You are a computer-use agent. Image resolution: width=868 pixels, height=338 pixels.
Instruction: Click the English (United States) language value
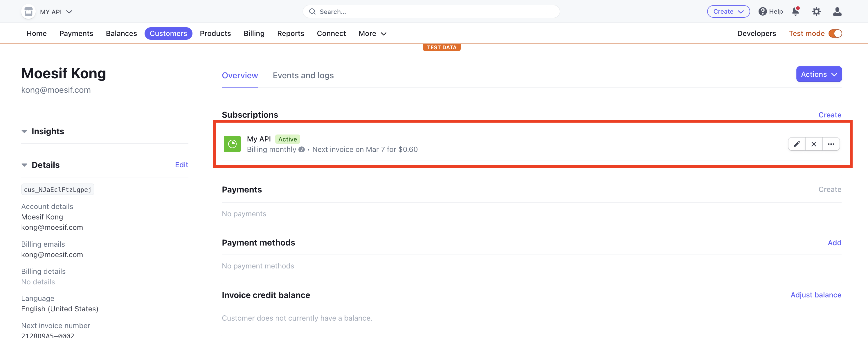tap(60, 309)
